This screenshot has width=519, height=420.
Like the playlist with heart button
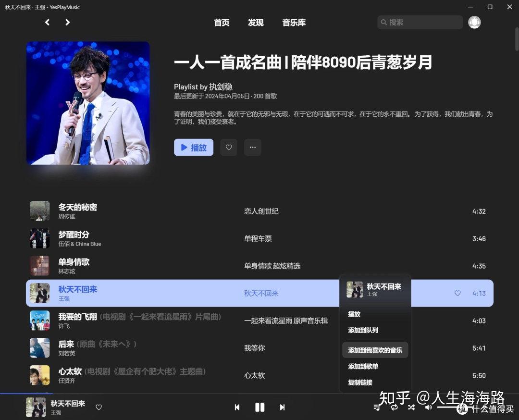(x=229, y=148)
